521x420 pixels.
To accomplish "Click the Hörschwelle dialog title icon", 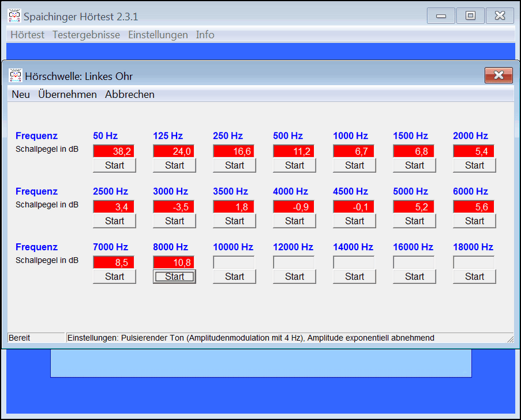I will tap(16, 75).
